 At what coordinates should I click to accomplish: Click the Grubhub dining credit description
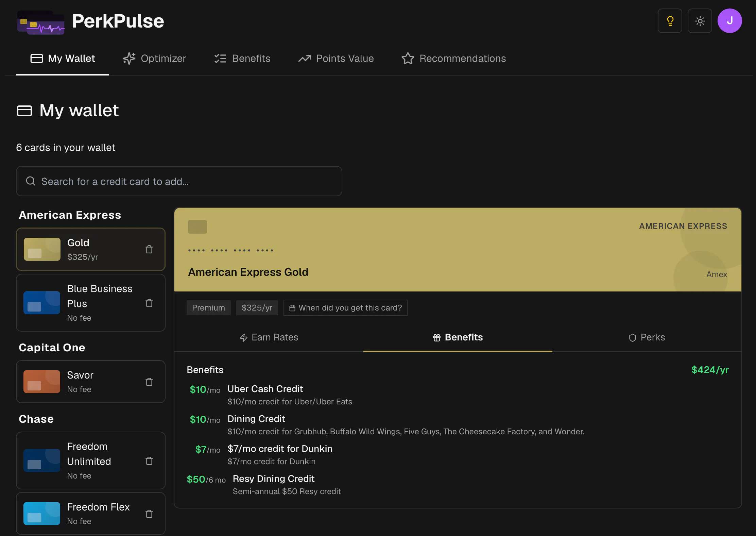click(406, 432)
